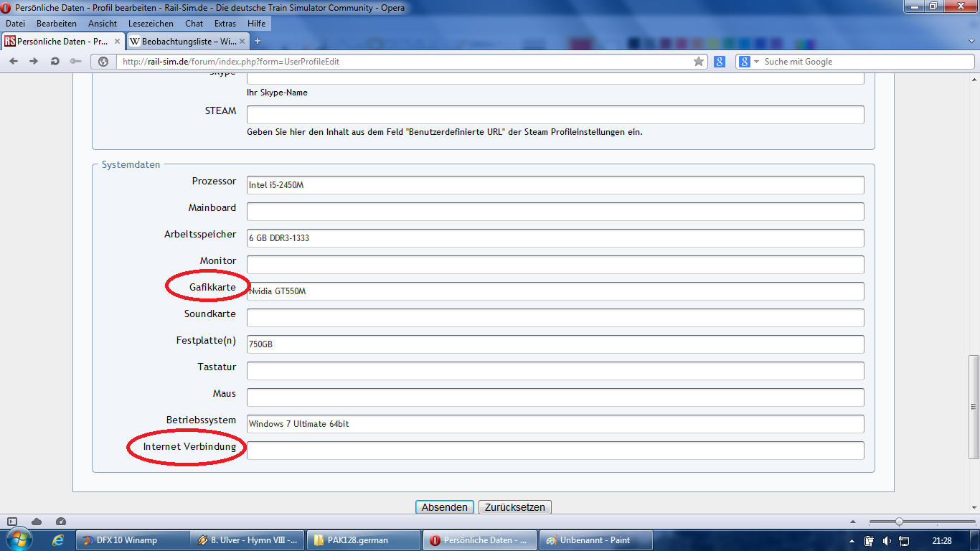This screenshot has width=980, height=551.
Task: Launch Internet Explorer from the taskbar
Action: click(58, 540)
